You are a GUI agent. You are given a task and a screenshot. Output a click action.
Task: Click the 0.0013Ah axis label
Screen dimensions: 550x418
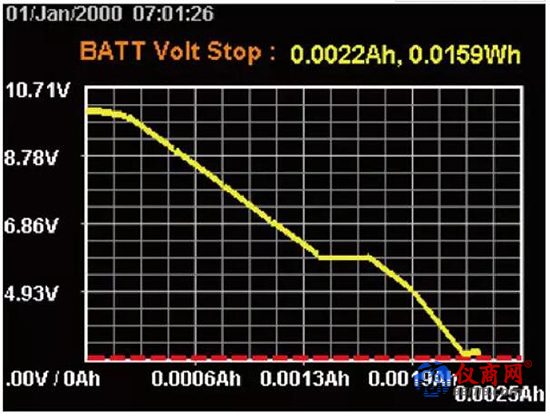pos(305,379)
